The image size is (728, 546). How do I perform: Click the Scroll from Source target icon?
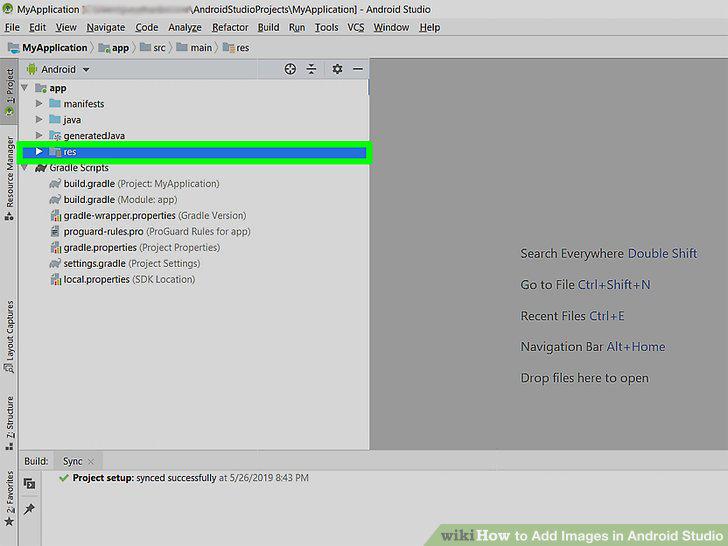290,69
